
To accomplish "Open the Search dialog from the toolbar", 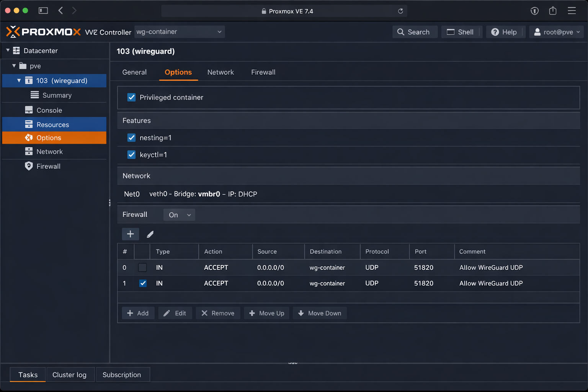I will pyautogui.click(x=415, y=32).
